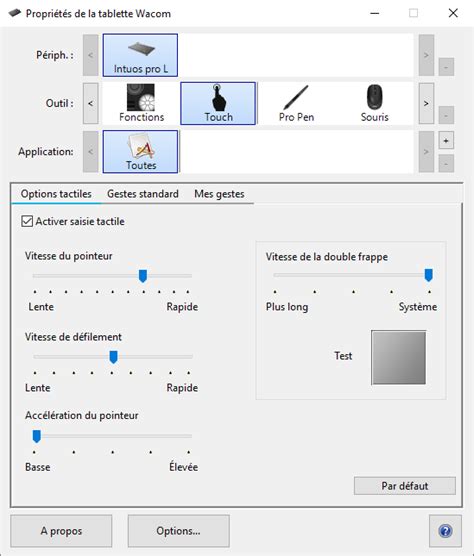The image size is (474, 556).
Task: Open the help question mark button
Action: 445,531
